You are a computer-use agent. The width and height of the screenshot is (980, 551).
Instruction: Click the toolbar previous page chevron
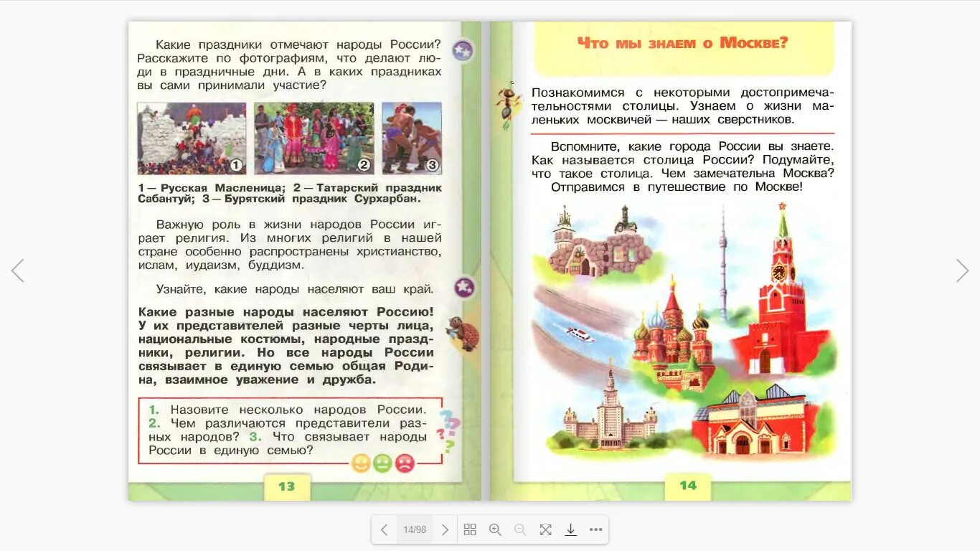tap(384, 529)
